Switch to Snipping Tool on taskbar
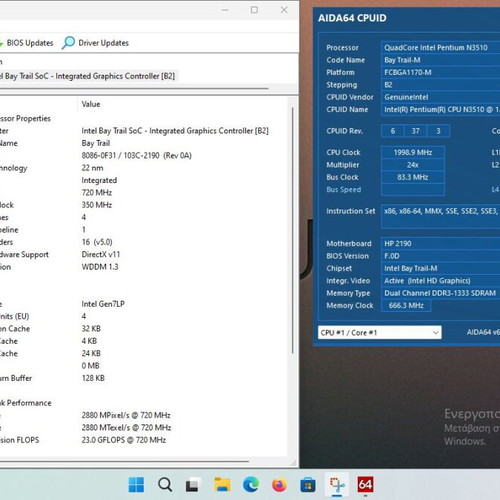Screen dimensions: 500x500 coord(337,484)
